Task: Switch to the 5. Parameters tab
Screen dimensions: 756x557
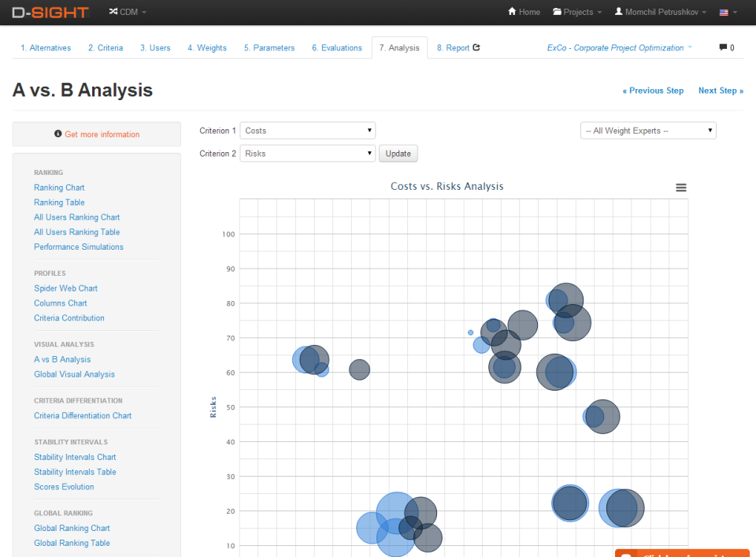Action: pos(269,47)
